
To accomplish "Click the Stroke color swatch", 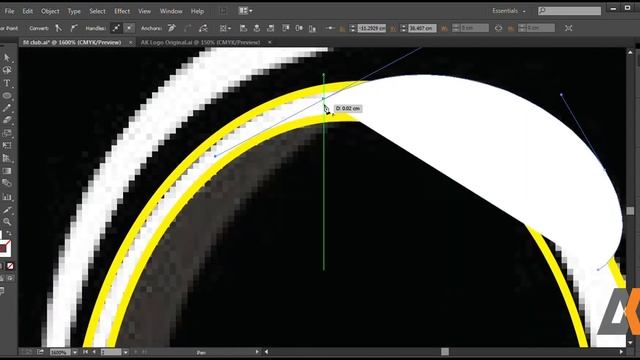I will [5, 248].
